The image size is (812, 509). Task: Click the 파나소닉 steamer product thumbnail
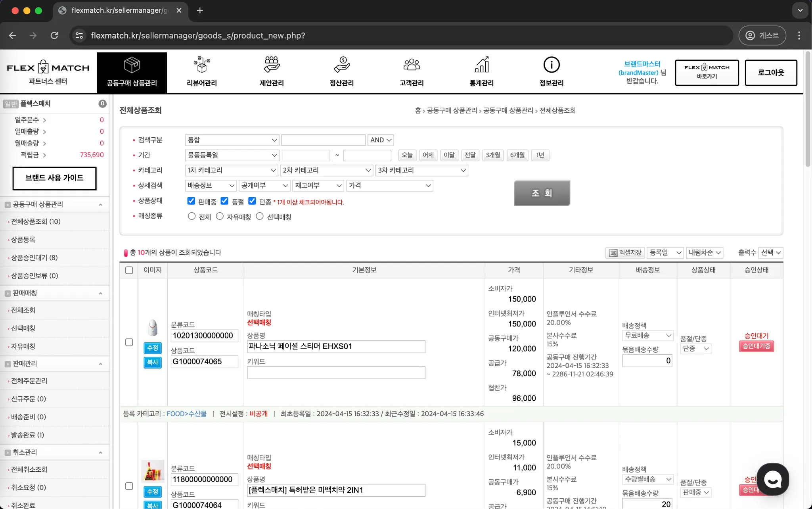pos(153,328)
